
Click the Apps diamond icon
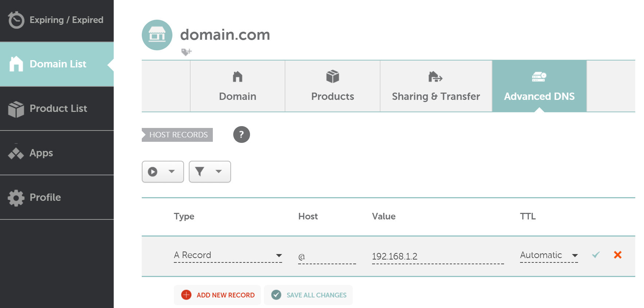16,153
